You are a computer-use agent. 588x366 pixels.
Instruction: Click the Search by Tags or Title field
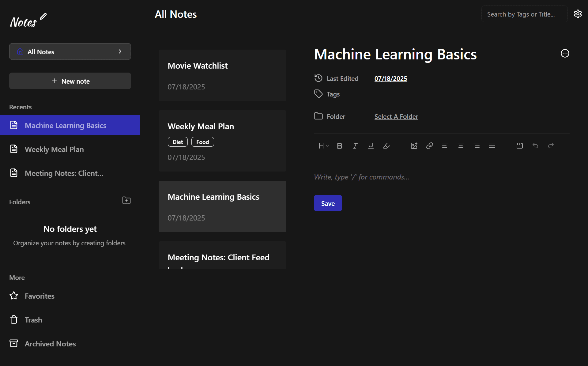coord(524,14)
